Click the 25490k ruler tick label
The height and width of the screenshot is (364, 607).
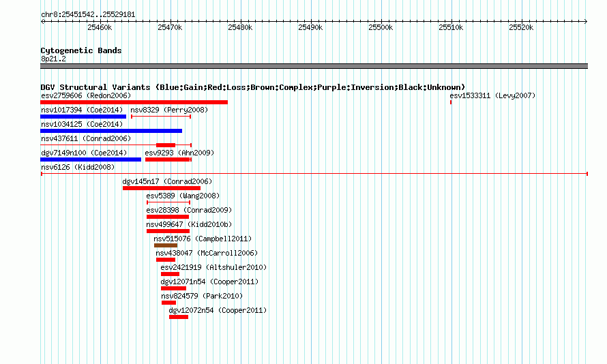tap(310, 27)
